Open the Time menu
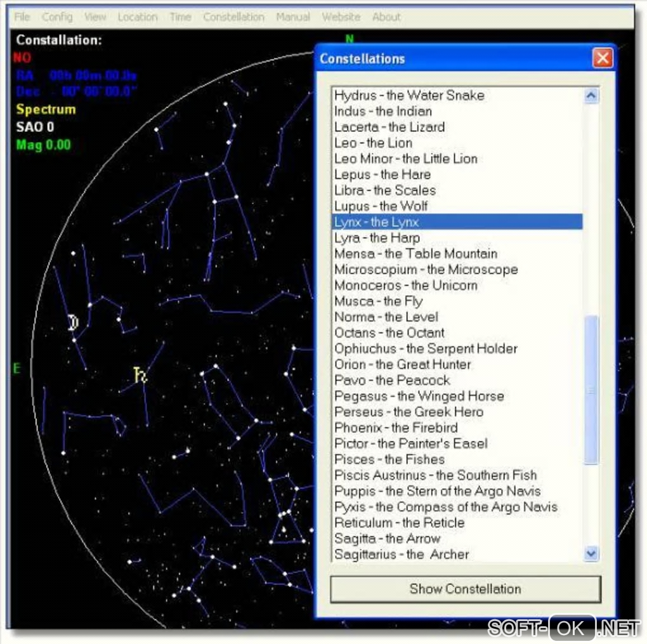Image resolution: width=647 pixels, height=644 pixels. 180,17
